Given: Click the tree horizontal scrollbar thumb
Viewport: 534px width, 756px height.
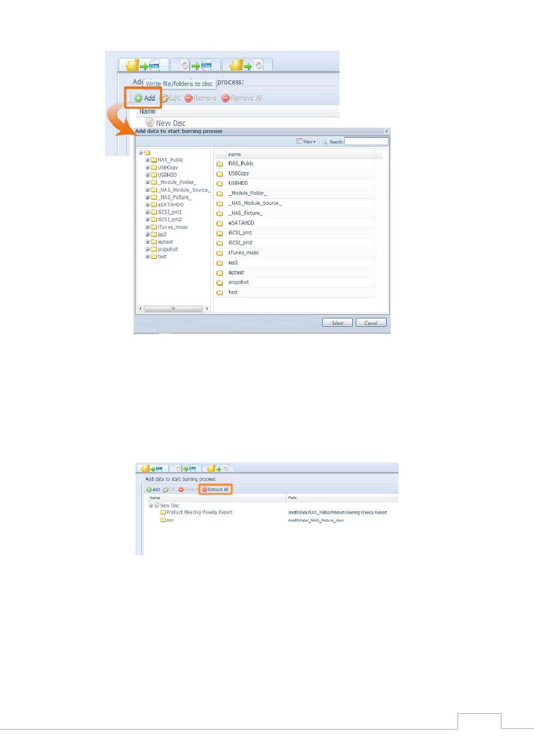Looking at the screenshot, I should (x=173, y=309).
